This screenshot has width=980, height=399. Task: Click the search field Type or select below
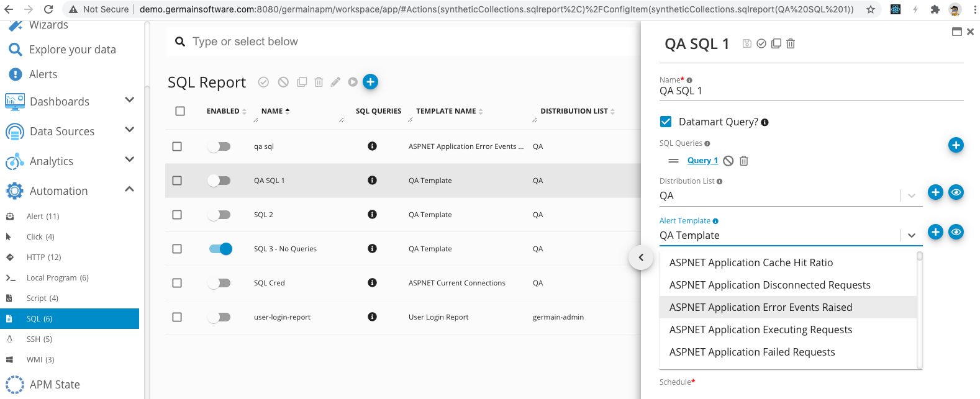373,42
